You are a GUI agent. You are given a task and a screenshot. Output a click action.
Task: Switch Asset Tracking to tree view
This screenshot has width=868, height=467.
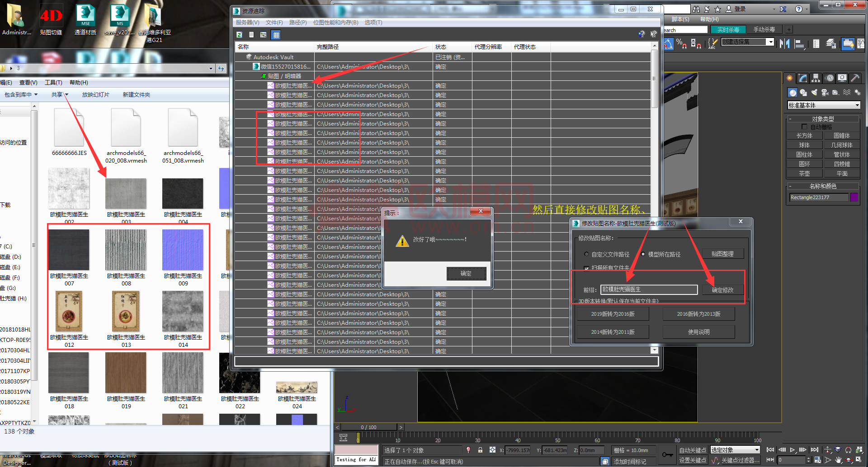point(263,35)
